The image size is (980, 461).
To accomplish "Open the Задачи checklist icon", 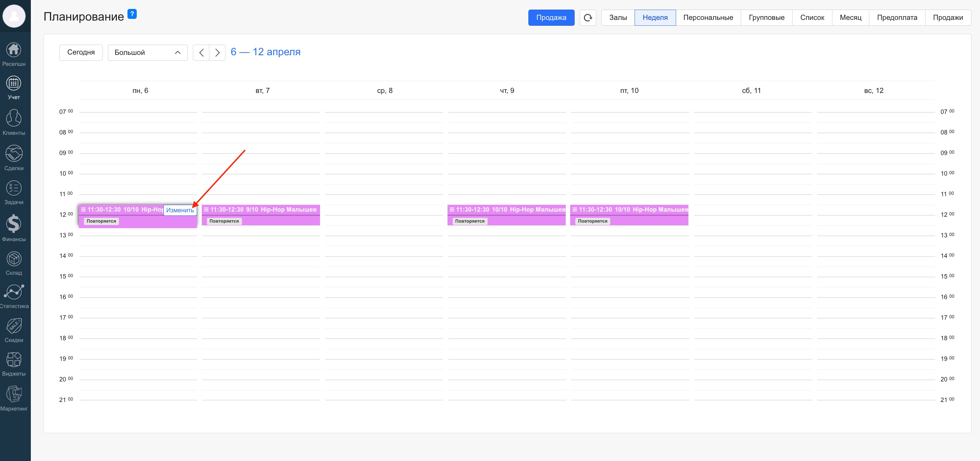I will point(14,188).
